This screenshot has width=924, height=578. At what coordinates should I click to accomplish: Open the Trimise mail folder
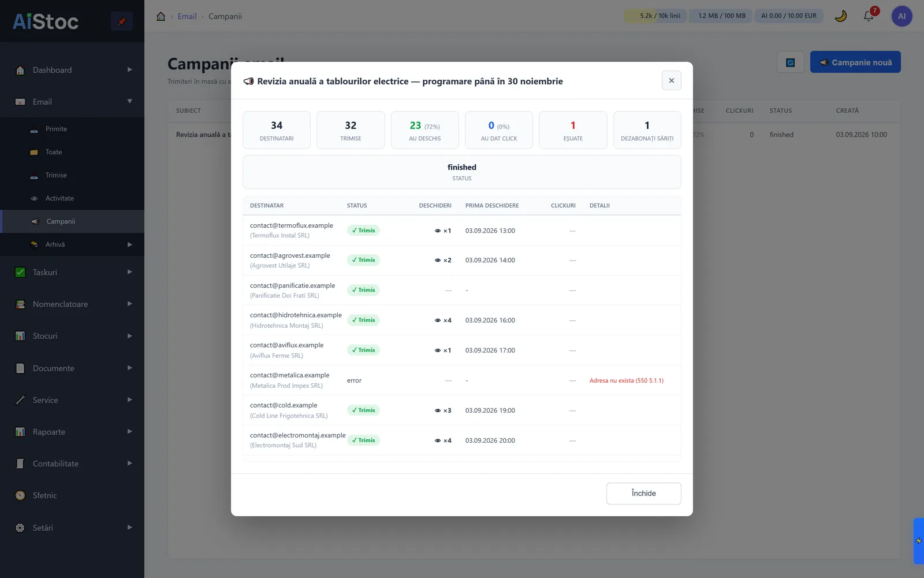[72, 175]
